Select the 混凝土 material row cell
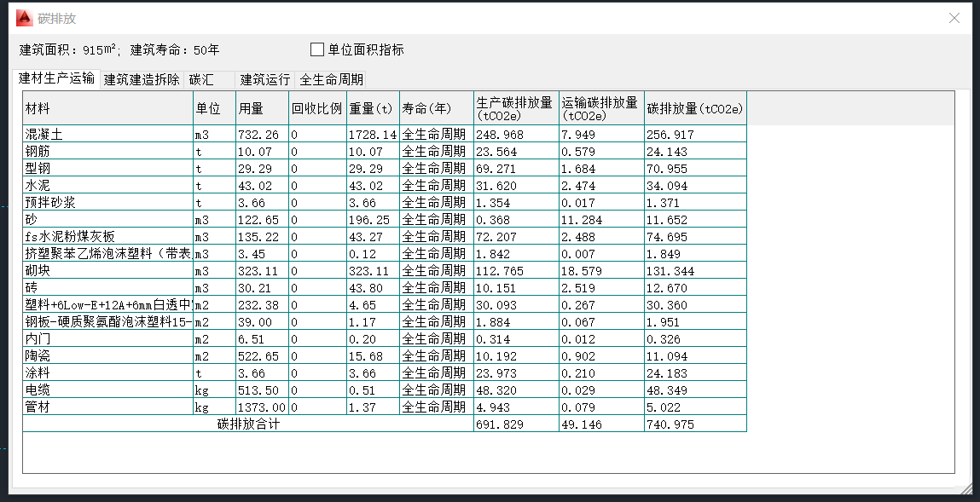 tap(107, 135)
